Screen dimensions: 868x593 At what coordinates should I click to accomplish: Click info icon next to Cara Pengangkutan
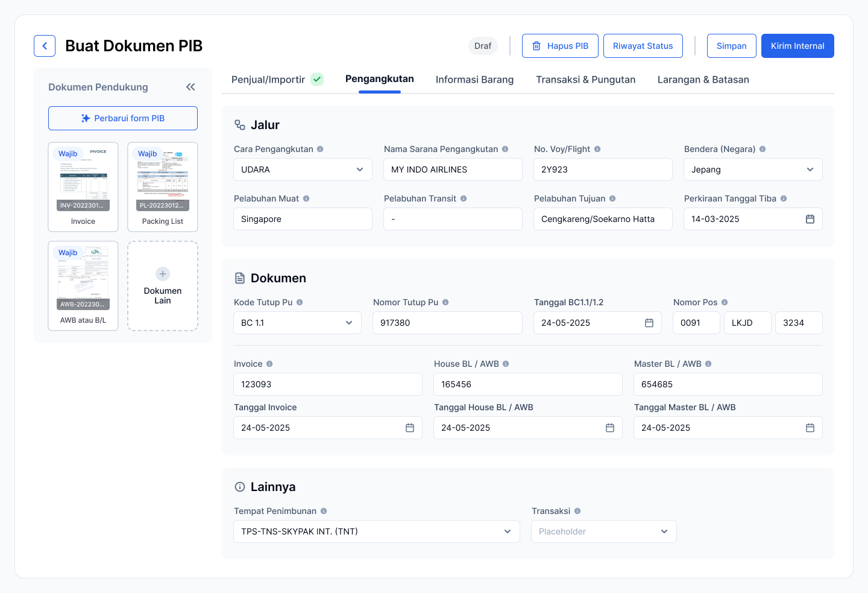click(x=320, y=149)
